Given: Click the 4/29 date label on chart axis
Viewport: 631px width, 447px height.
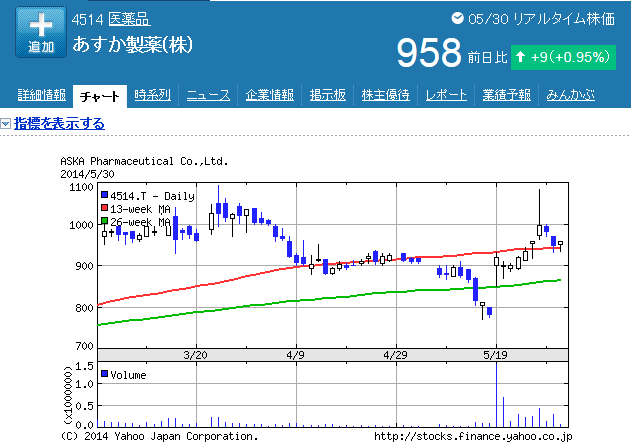Looking at the screenshot, I should 395,355.
